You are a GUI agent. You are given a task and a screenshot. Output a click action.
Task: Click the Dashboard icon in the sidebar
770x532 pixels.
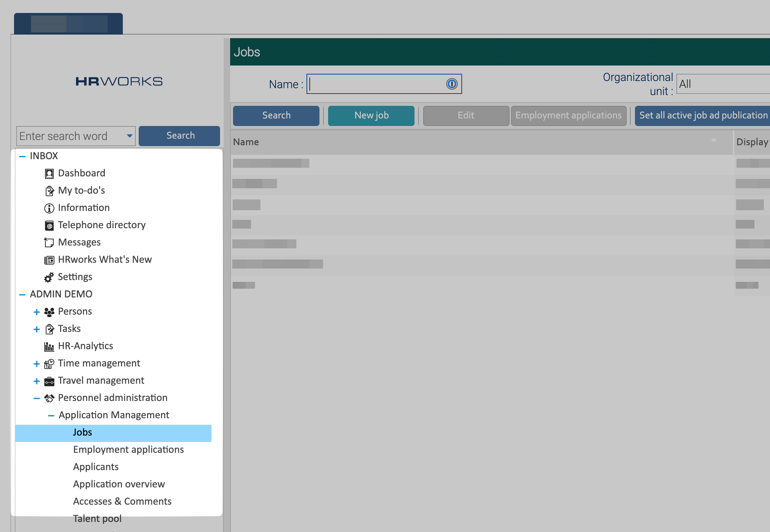[x=49, y=173]
